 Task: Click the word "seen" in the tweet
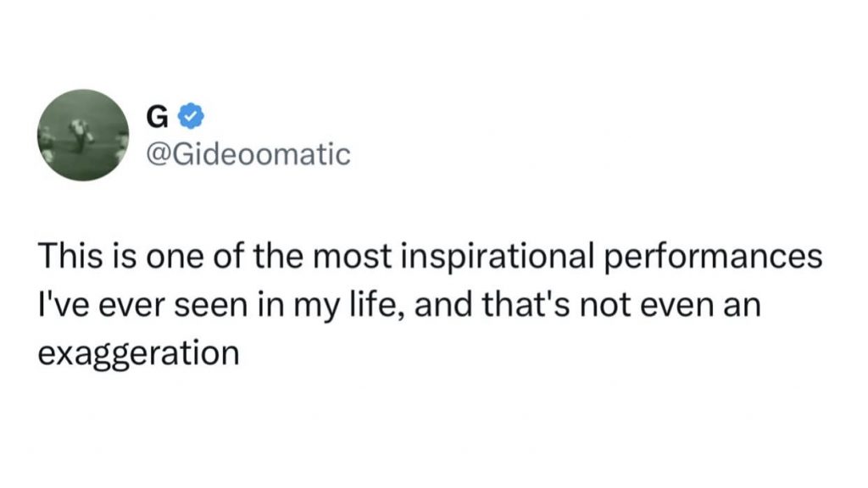coord(211,307)
